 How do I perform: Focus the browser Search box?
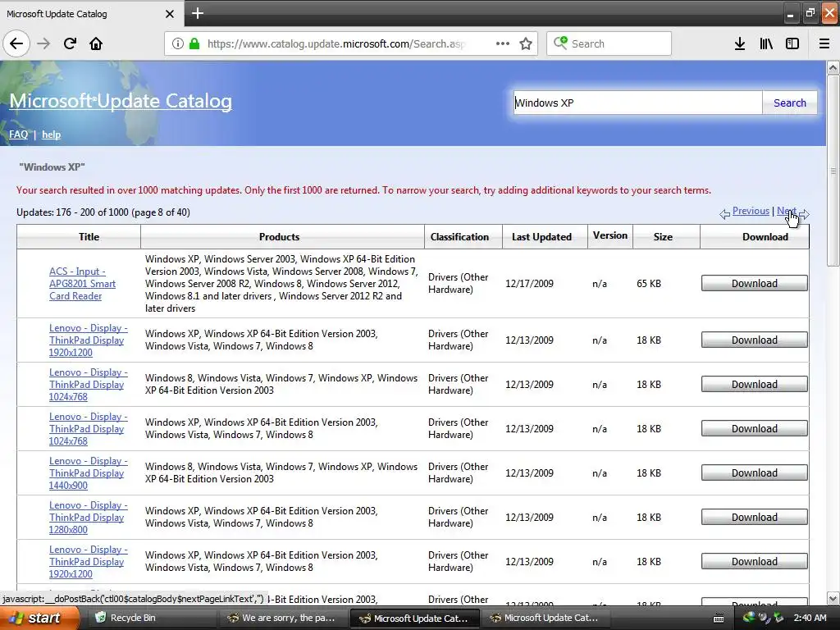[x=609, y=43]
